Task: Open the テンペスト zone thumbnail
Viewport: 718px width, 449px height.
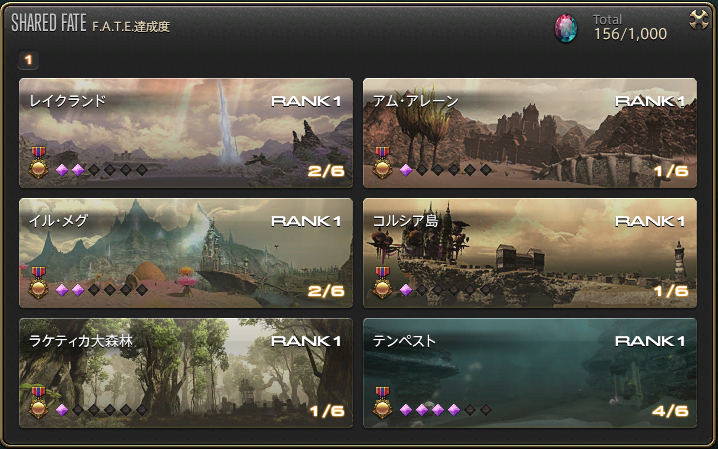Action: point(530,373)
